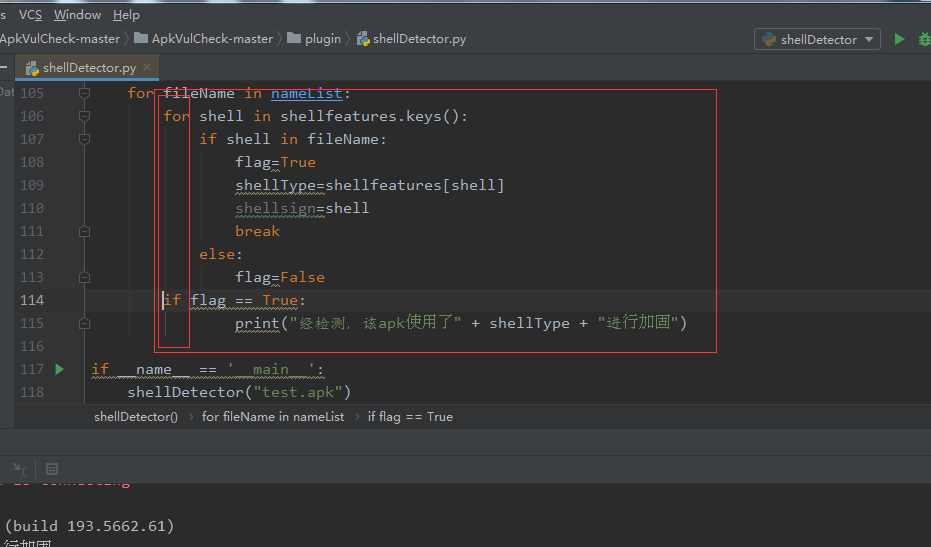The width and height of the screenshot is (931, 547).
Task: Click 'for fileName in nameList' breadcrumb
Action: [x=273, y=417]
